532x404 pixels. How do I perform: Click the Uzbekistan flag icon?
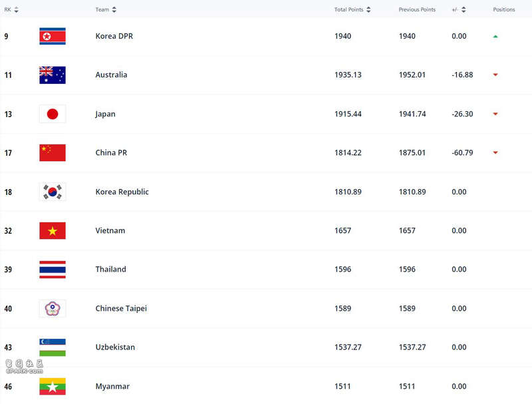[x=53, y=347]
